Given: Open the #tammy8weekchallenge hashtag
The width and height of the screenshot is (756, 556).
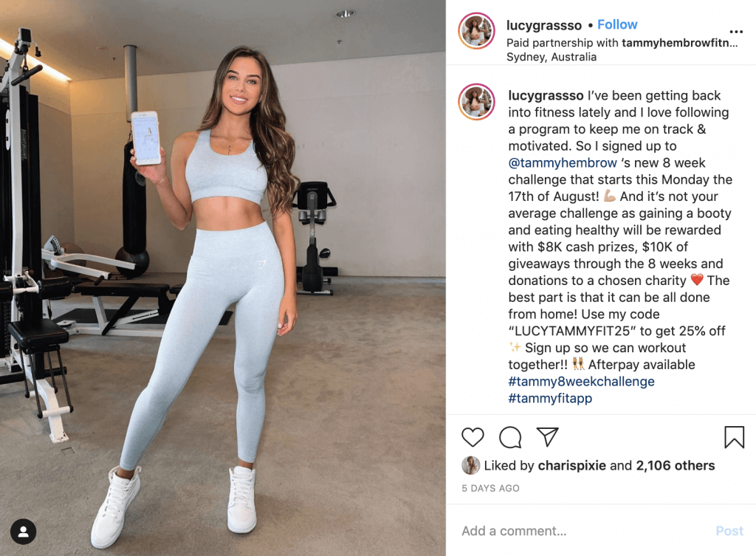Looking at the screenshot, I should click(581, 382).
